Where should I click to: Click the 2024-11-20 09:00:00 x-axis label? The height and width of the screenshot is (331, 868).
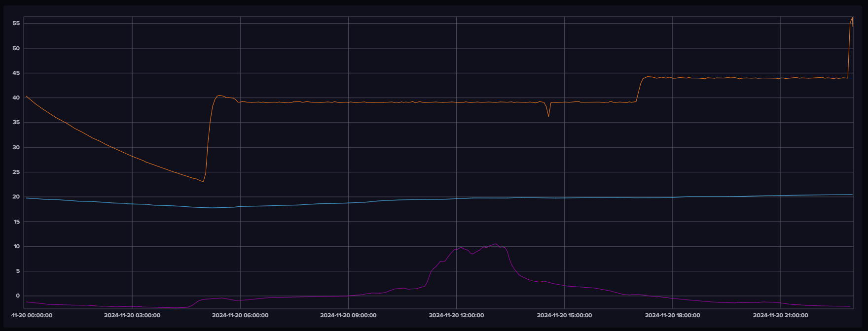(348, 315)
